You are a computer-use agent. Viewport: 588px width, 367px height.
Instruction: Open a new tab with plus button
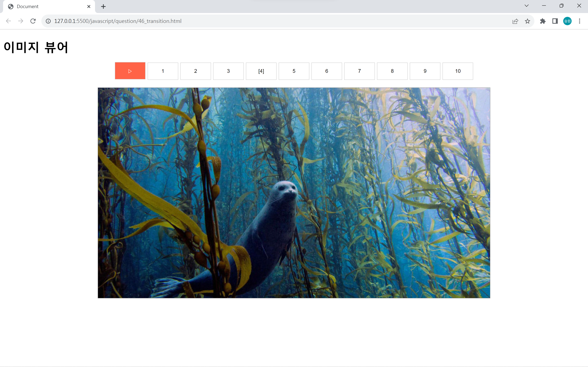pos(103,7)
